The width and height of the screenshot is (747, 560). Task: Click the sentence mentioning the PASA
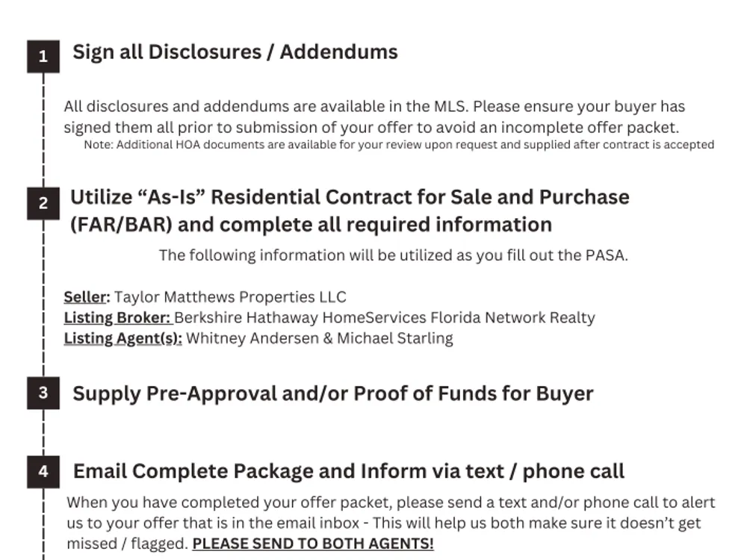tap(394, 255)
